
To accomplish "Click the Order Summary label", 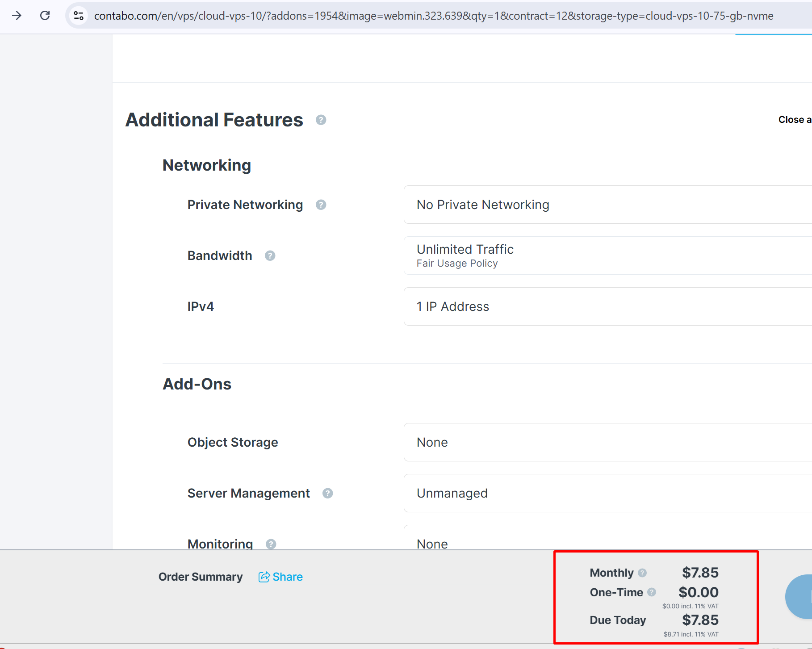I will (x=201, y=577).
